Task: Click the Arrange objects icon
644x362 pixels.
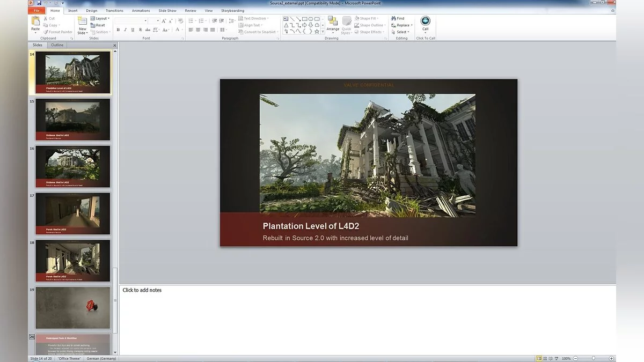Action: tap(333, 21)
